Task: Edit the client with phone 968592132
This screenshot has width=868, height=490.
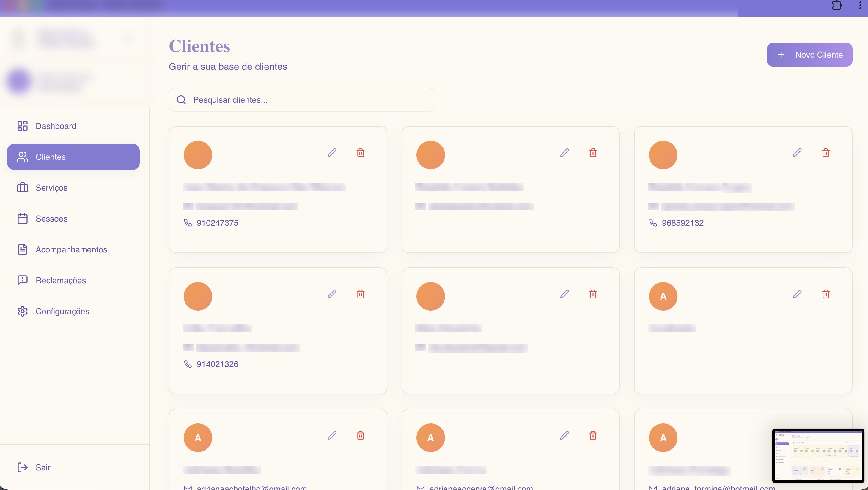Action: click(797, 153)
